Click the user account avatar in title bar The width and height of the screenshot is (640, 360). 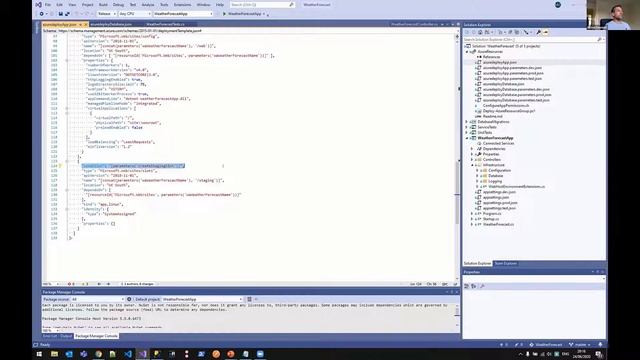558,4
